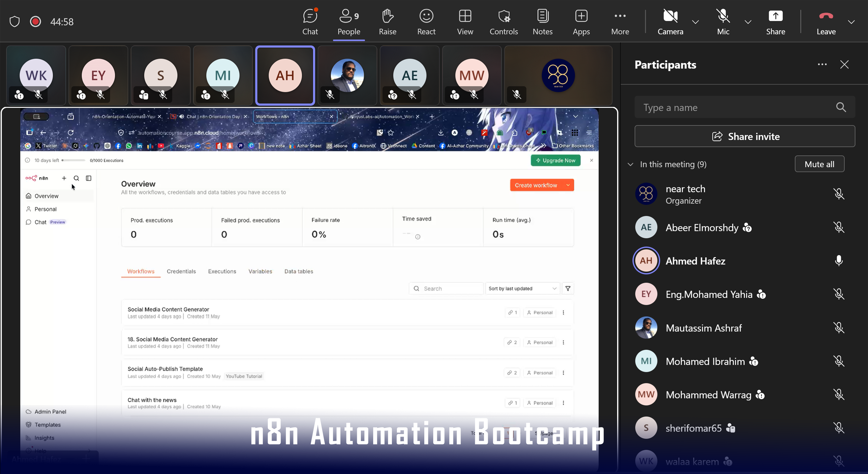Open options for 18. Social Media Content Generator
868x474 pixels.
563,342
